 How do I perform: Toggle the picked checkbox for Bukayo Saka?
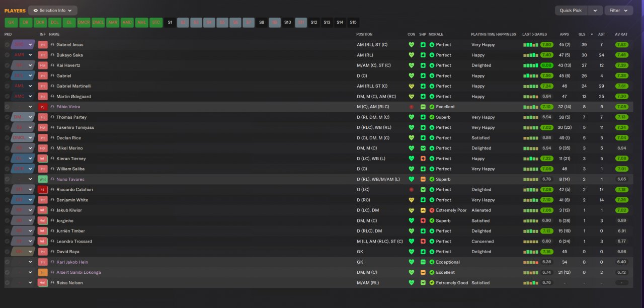7,55
